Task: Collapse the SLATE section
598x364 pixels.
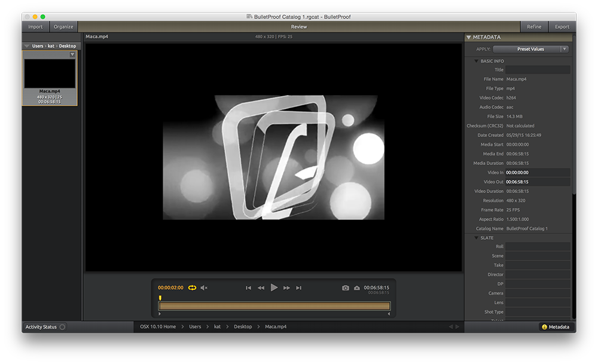Action: coord(476,238)
